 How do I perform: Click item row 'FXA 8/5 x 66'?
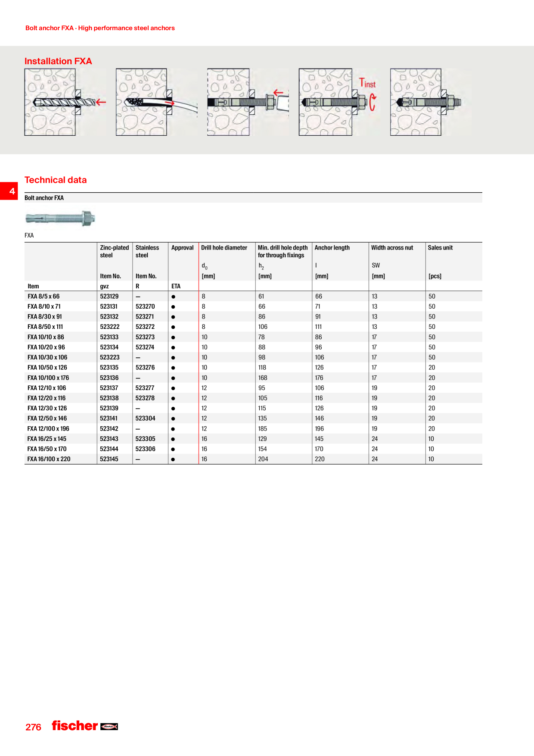[253, 297]
